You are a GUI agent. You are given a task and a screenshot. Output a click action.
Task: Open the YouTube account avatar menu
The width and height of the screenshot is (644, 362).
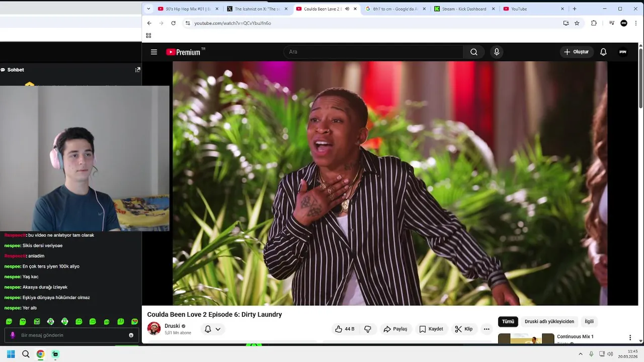pyautogui.click(x=623, y=52)
